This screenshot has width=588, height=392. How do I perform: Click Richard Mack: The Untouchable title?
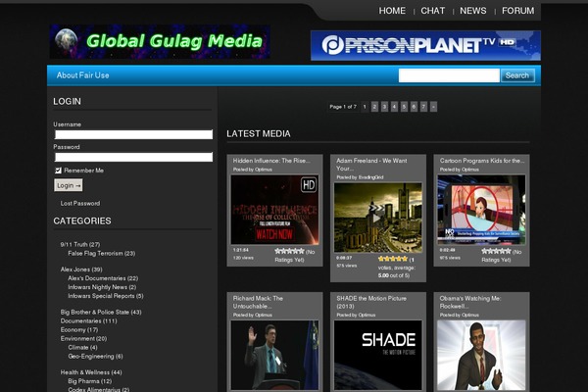click(258, 303)
